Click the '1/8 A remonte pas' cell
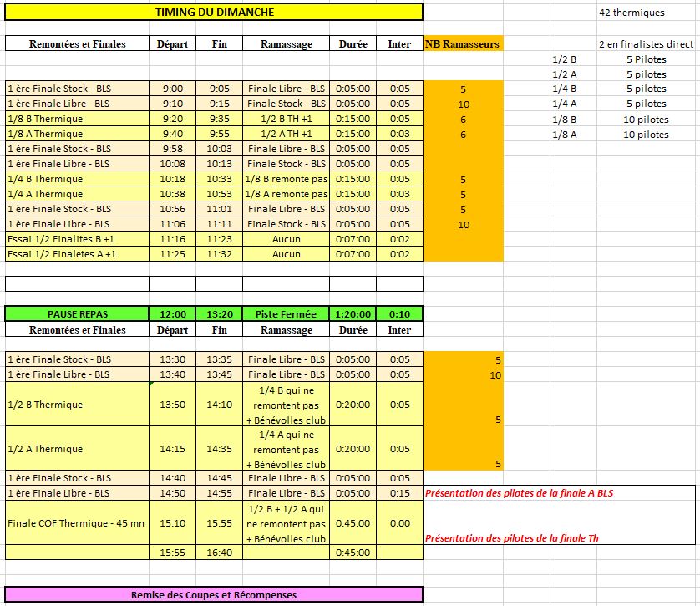 point(287,194)
